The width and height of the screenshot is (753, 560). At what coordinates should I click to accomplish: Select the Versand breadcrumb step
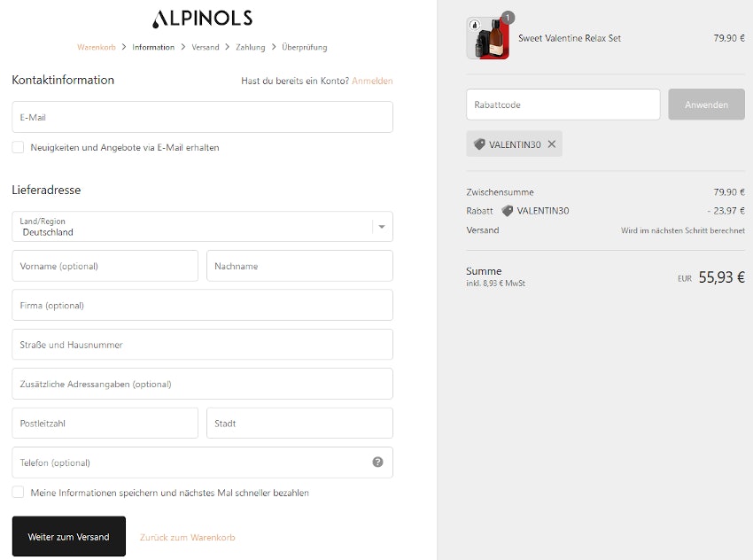point(206,47)
